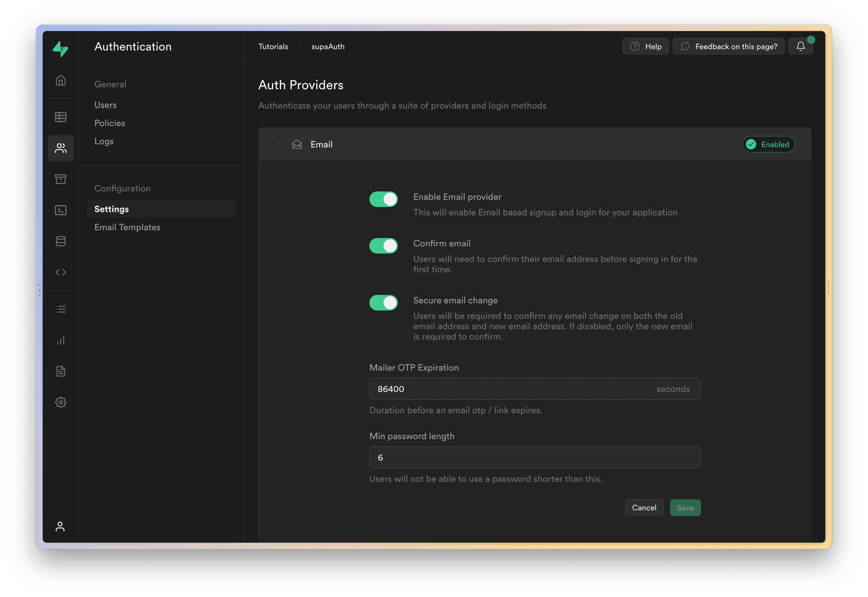868x597 pixels.
Task: Open the API docs code icon
Action: [x=60, y=272]
